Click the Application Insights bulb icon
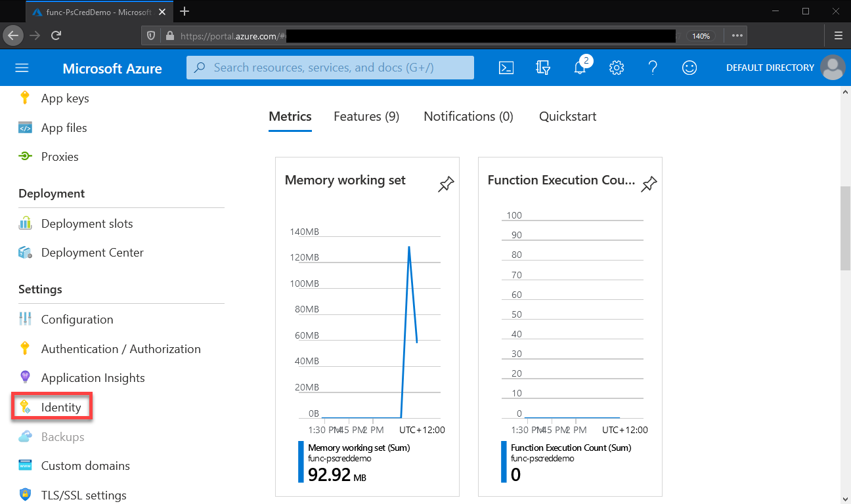Viewport: 851px width, 504px height. 25,378
